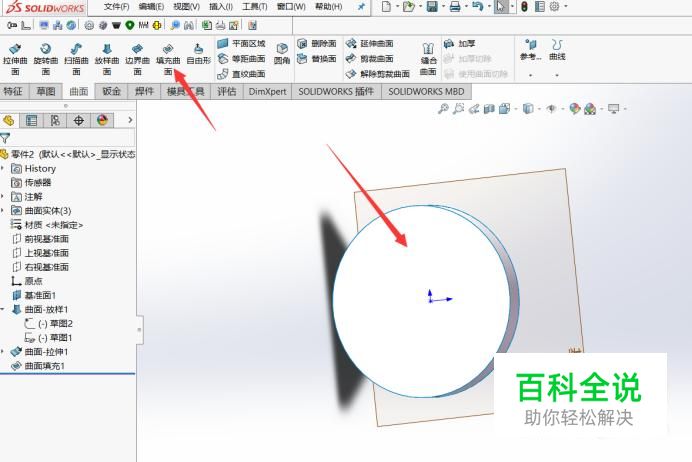Select the 自由形 freeform tool
692x462 pixels.
(199, 54)
